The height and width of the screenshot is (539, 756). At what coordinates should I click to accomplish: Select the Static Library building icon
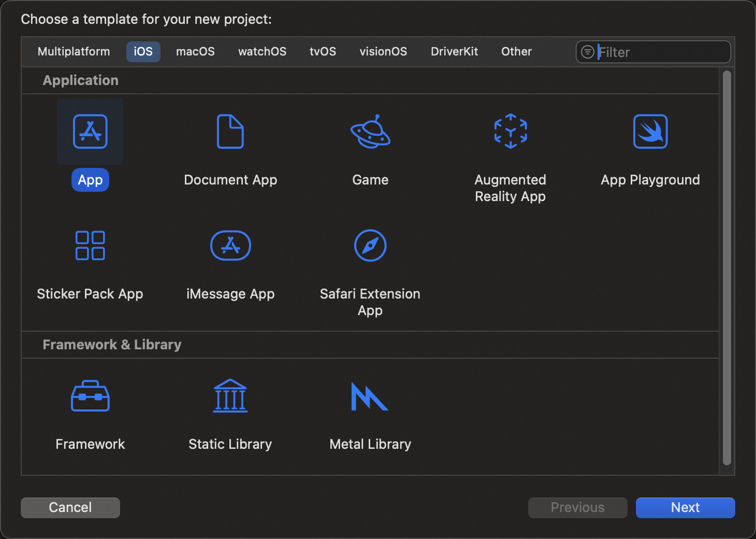coord(230,396)
